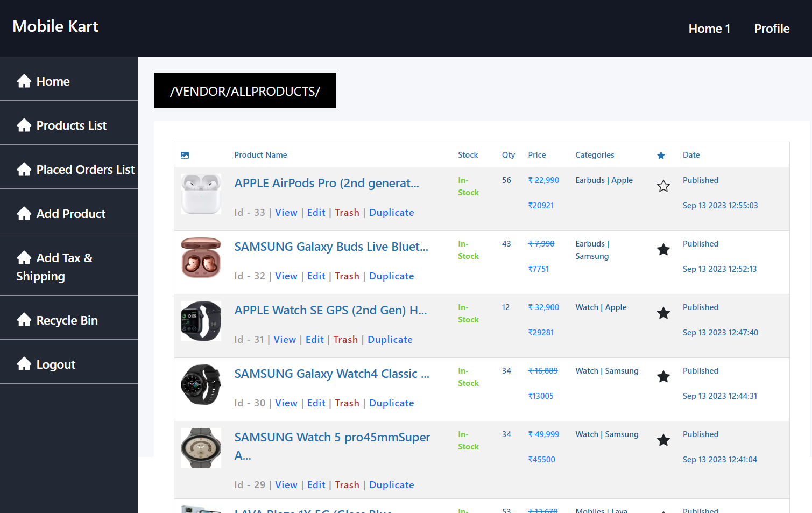Click the AirPods Pro product thumbnail
The image size is (812, 513).
point(201,194)
